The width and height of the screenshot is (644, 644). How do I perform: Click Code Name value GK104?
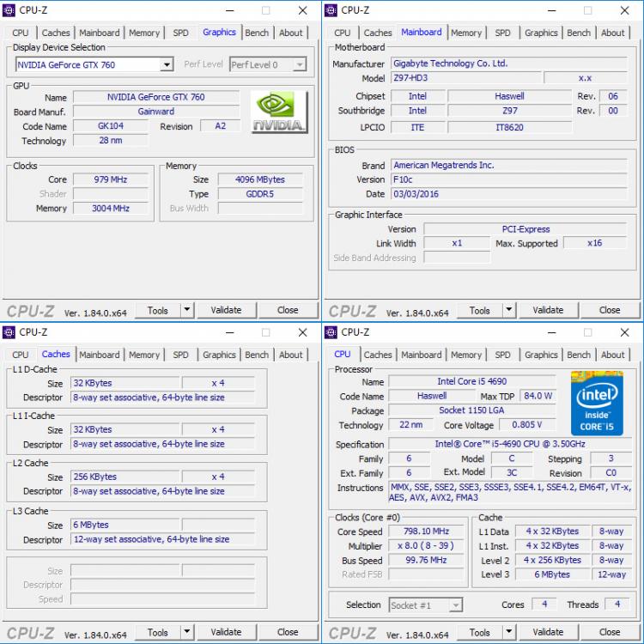111,125
